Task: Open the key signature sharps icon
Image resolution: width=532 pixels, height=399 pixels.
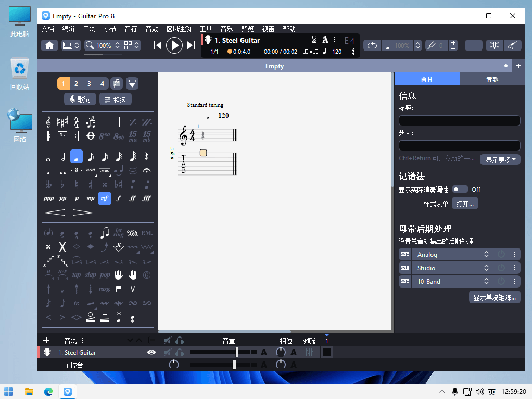Action: coord(62,121)
